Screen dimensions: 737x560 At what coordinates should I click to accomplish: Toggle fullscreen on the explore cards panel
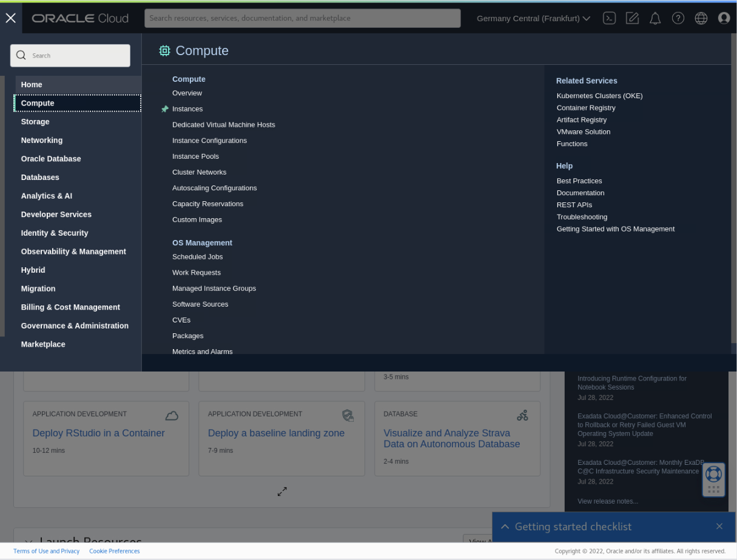[281, 491]
